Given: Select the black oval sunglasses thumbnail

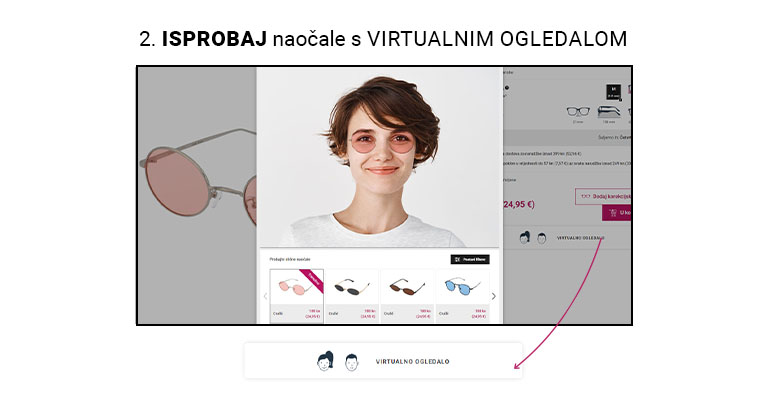Looking at the screenshot, I should coord(352,295).
